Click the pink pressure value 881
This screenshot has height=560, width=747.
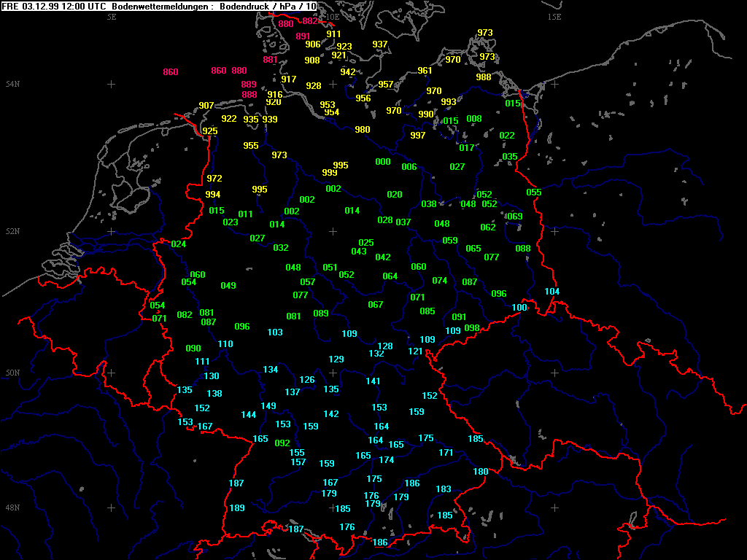coord(270,60)
